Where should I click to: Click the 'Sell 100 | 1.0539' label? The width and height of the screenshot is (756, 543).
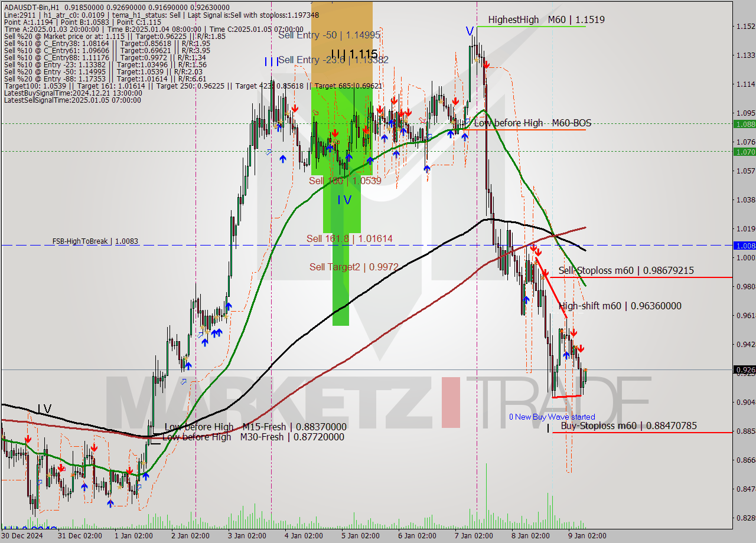tap(345, 180)
